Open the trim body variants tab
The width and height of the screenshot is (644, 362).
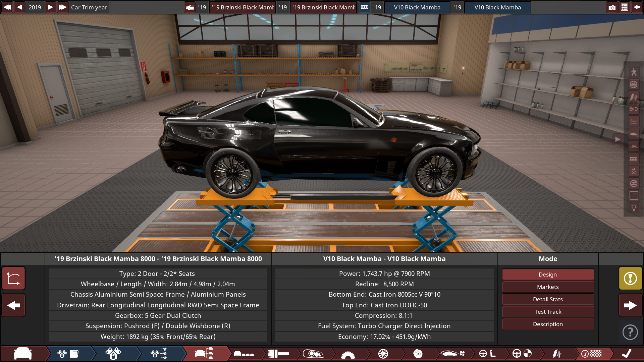(x=244, y=354)
